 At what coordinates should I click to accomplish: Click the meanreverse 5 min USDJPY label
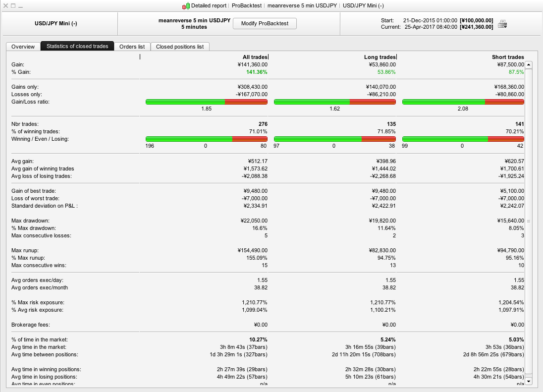click(194, 20)
